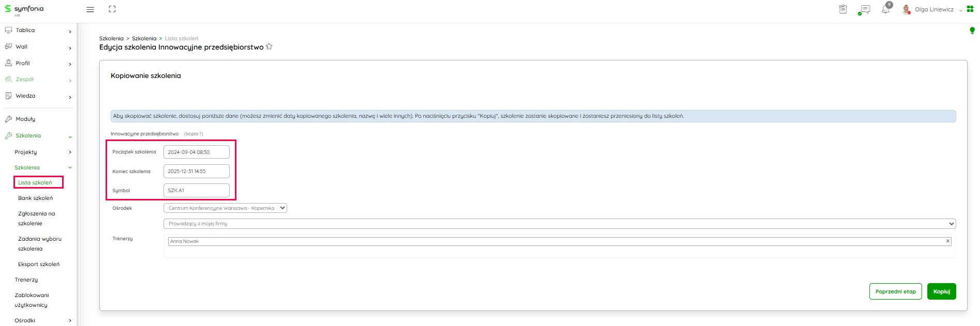Click the green lightbulb hint icon

pos(972,31)
